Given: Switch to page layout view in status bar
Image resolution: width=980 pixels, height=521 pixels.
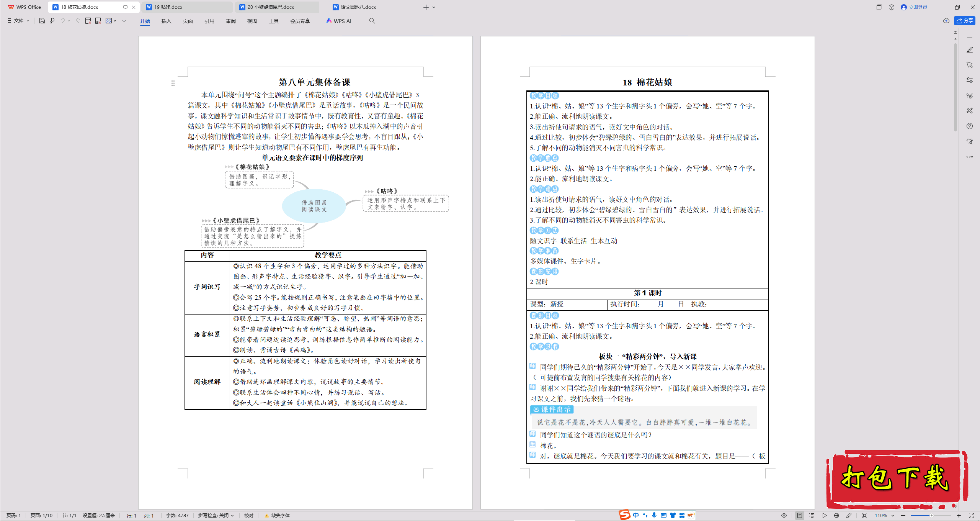Looking at the screenshot, I should click(800, 516).
